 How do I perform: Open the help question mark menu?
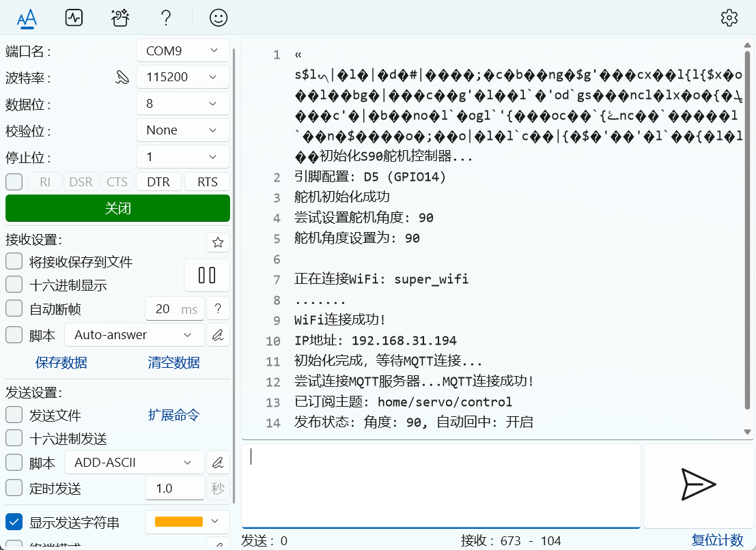pos(165,18)
